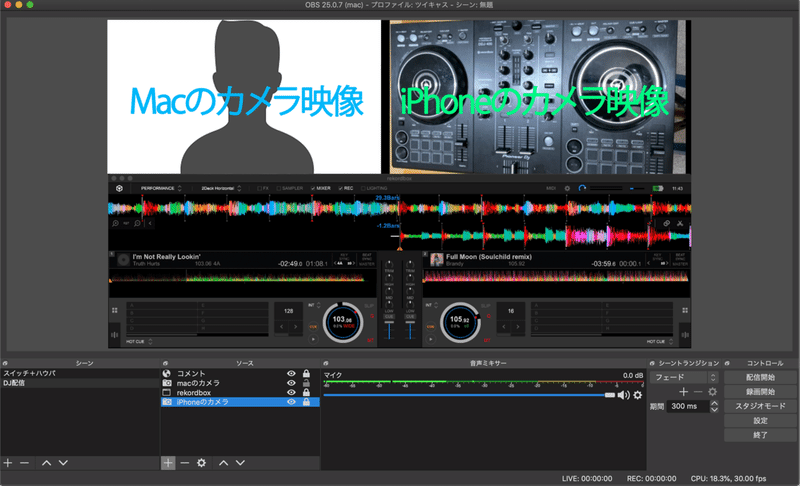Viewport: 800px width, 486px height.
Task: Click the Macのカメラ映像 preview area
Action: point(244,97)
